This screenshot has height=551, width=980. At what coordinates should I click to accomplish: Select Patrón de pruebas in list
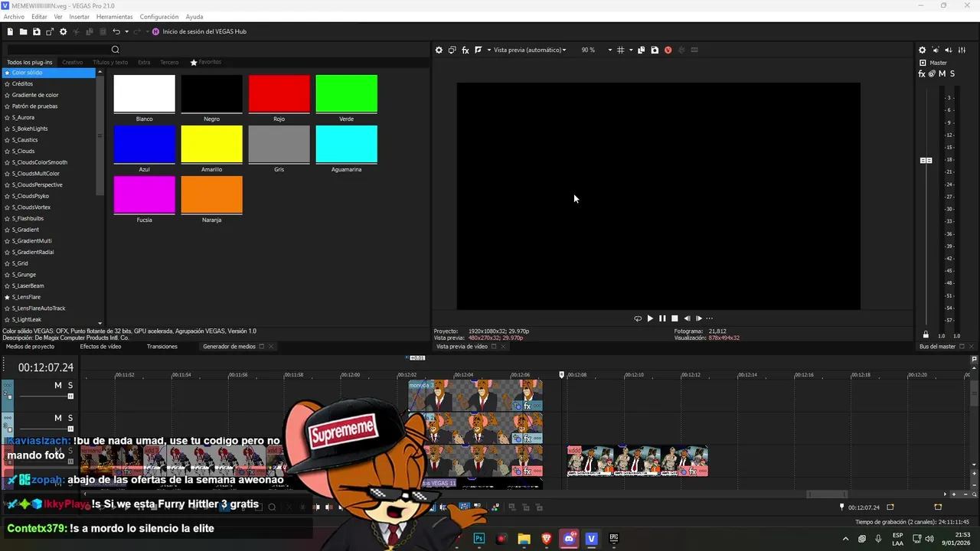(34, 106)
